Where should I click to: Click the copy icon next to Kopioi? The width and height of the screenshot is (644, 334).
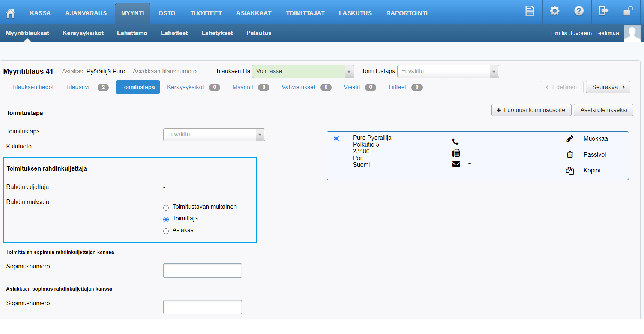pyautogui.click(x=570, y=171)
